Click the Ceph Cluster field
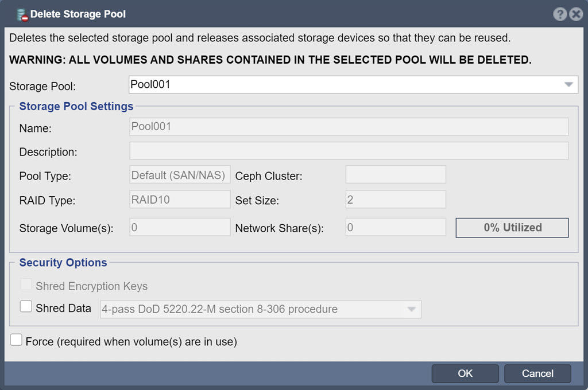The image size is (588, 390). point(396,174)
